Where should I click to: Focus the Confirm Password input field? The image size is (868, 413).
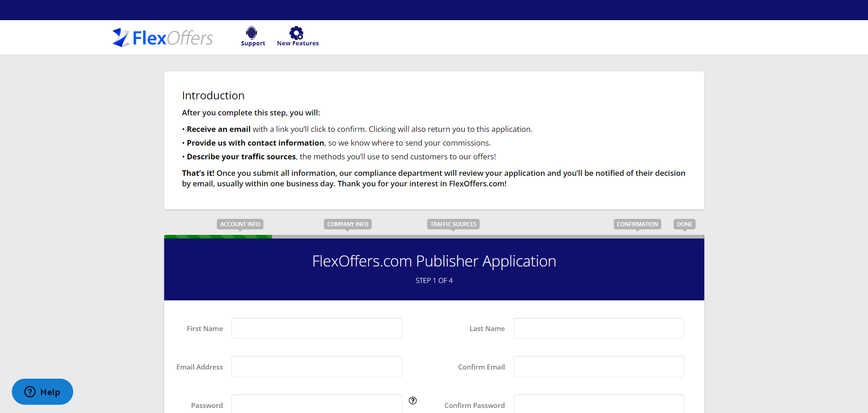click(599, 404)
